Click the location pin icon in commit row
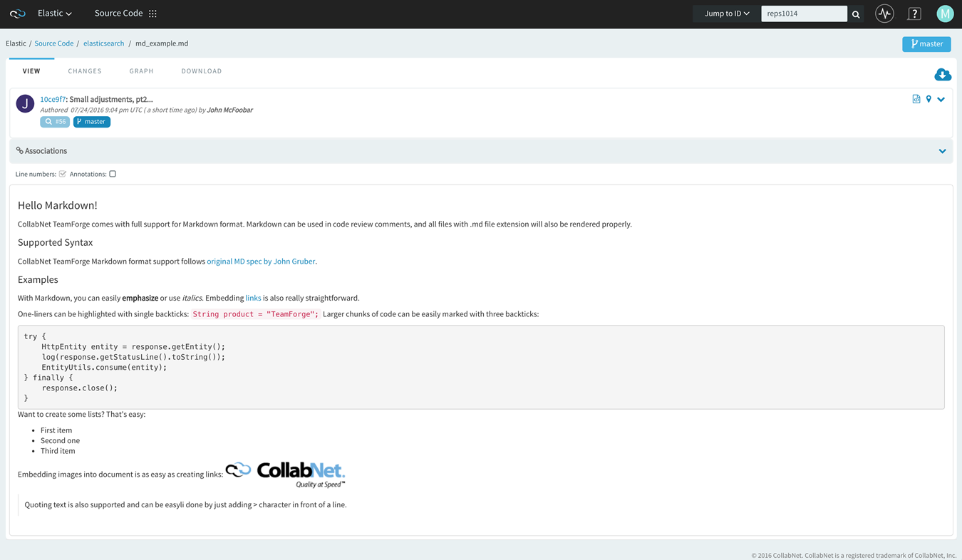 click(929, 99)
